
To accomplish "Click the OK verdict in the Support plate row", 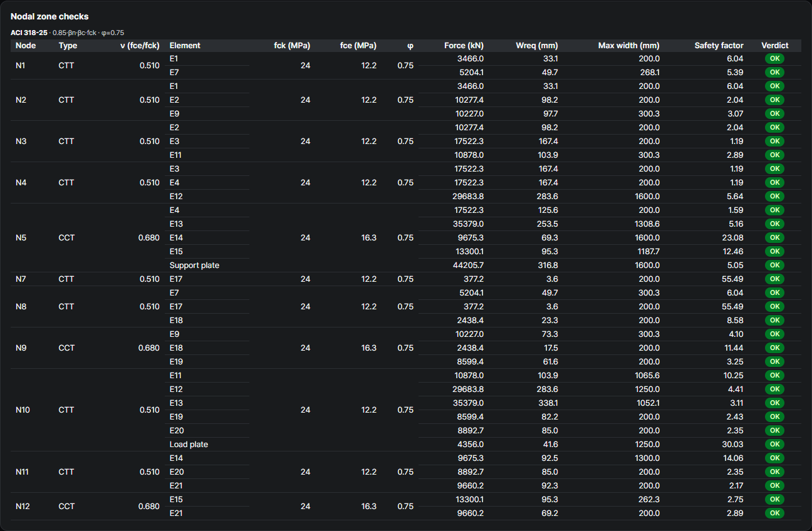I will coord(774,265).
